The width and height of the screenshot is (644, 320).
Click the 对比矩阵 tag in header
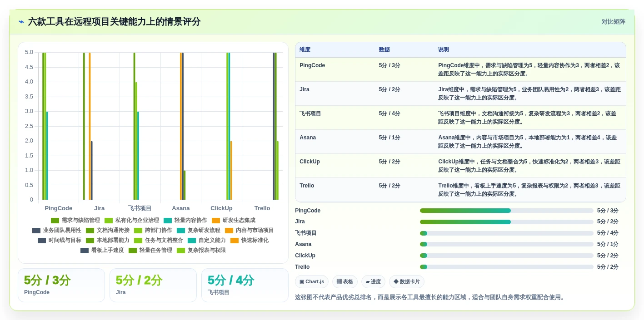click(613, 22)
